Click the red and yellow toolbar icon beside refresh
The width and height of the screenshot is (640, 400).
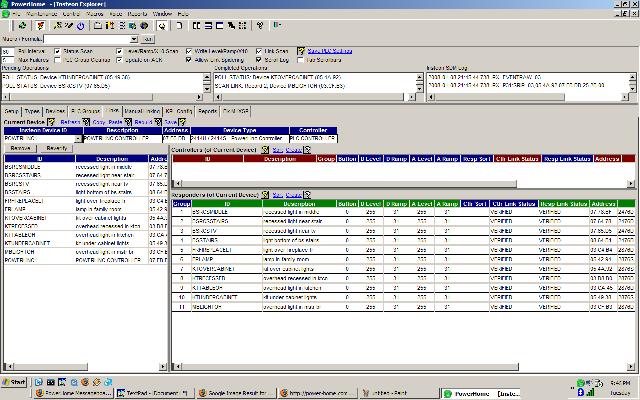pyautogui.click(x=40, y=25)
